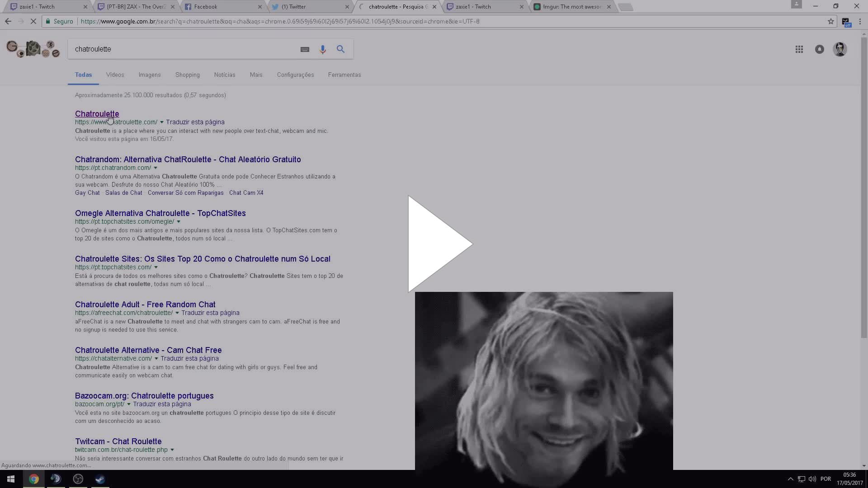Open the Vídeos search tab
Viewport: 868px width, 488px height.
[115, 75]
